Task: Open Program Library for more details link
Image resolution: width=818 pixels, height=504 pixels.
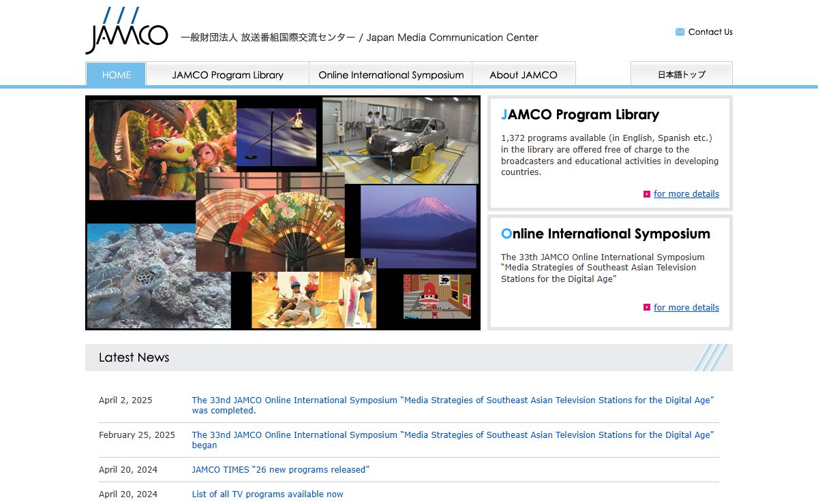Action: tap(686, 194)
